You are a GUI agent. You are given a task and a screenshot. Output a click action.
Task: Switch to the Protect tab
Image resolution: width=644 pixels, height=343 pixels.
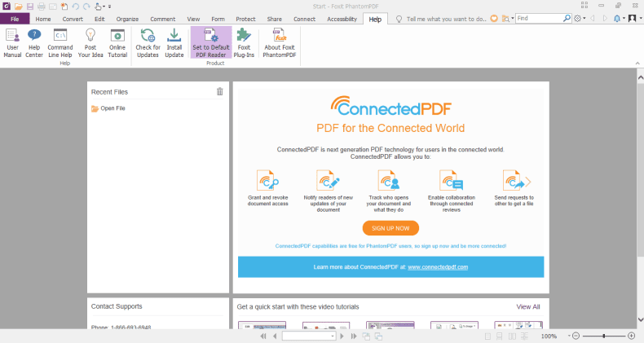coord(245,19)
